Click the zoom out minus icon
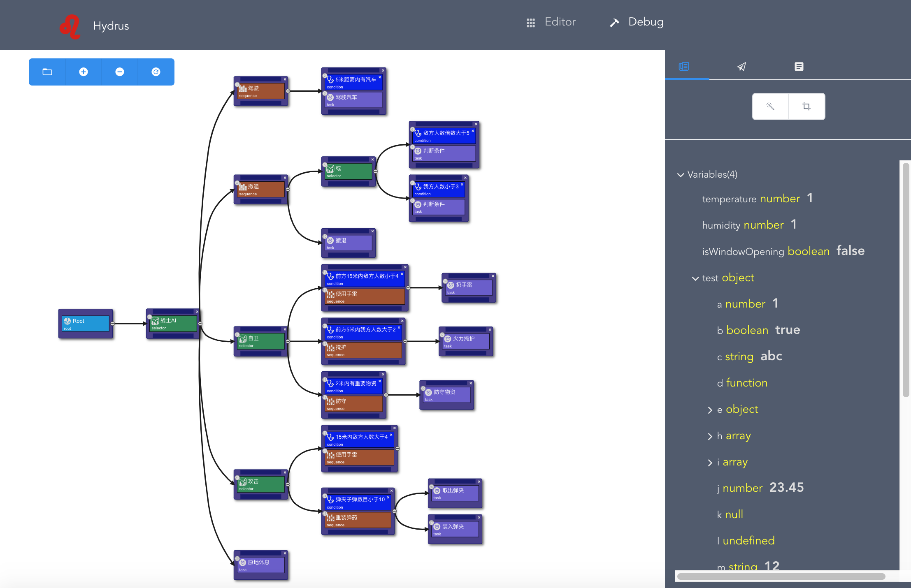The height and width of the screenshot is (588, 911). 120,72
